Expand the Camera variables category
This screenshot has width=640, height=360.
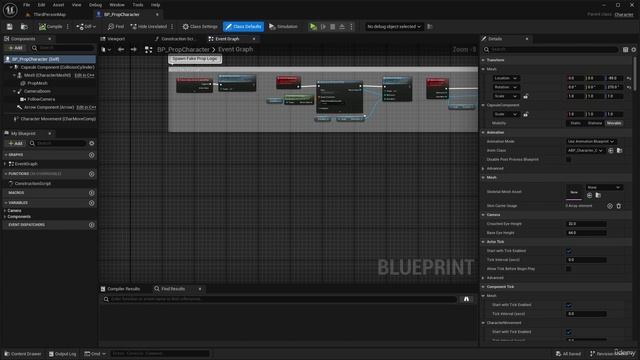tap(5, 211)
